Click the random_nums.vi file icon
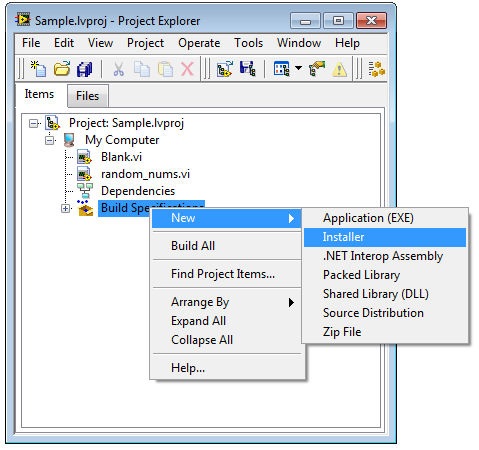The image size is (479, 450). (84, 174)
